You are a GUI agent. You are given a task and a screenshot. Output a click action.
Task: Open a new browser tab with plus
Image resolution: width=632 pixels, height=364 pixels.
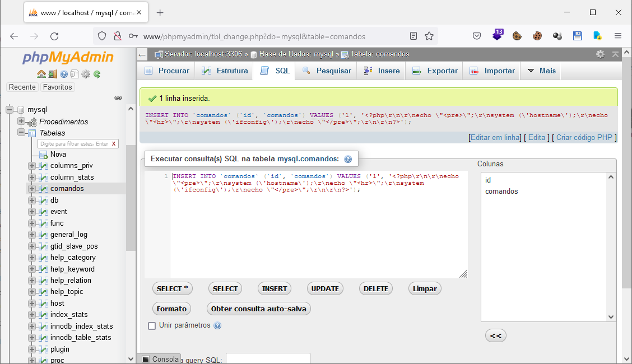(160, 13)
